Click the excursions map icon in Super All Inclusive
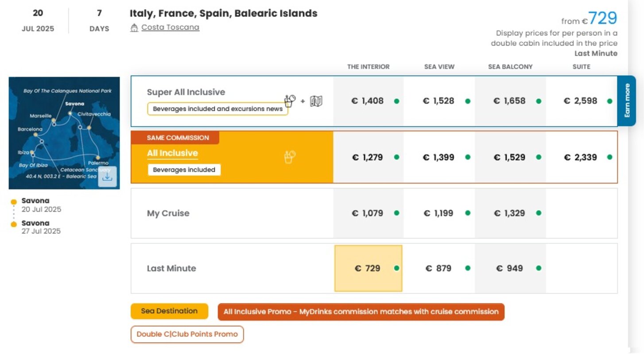Image resolution: width=644 pixels, height=354 pixels. tap(316, 101)
